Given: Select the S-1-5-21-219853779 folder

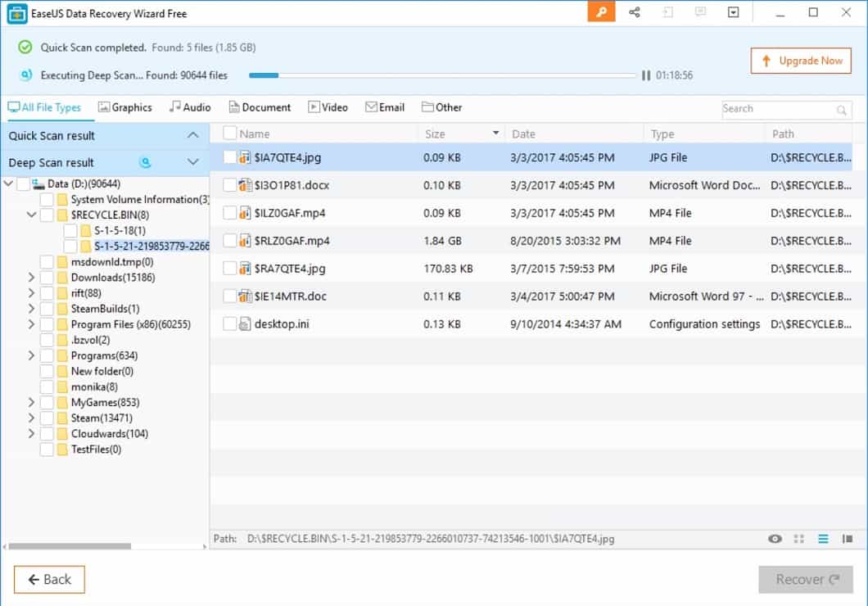Looking at the screenshot, I should (151, 246).
